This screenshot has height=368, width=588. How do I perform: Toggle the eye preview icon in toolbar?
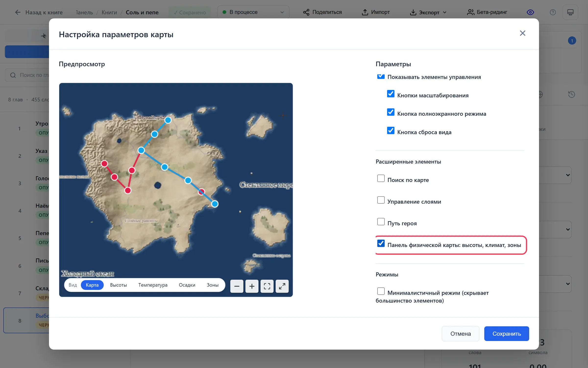(x=530, y=12)
